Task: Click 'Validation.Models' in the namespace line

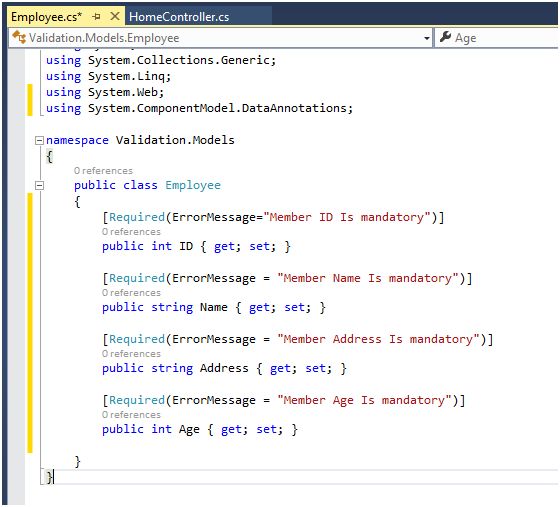Action: tap(175, 140)
